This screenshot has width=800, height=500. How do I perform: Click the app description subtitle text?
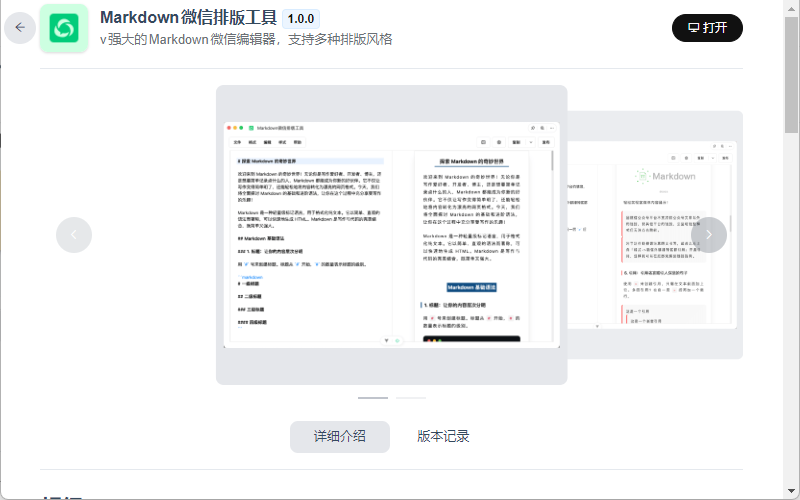coord(246,40)
